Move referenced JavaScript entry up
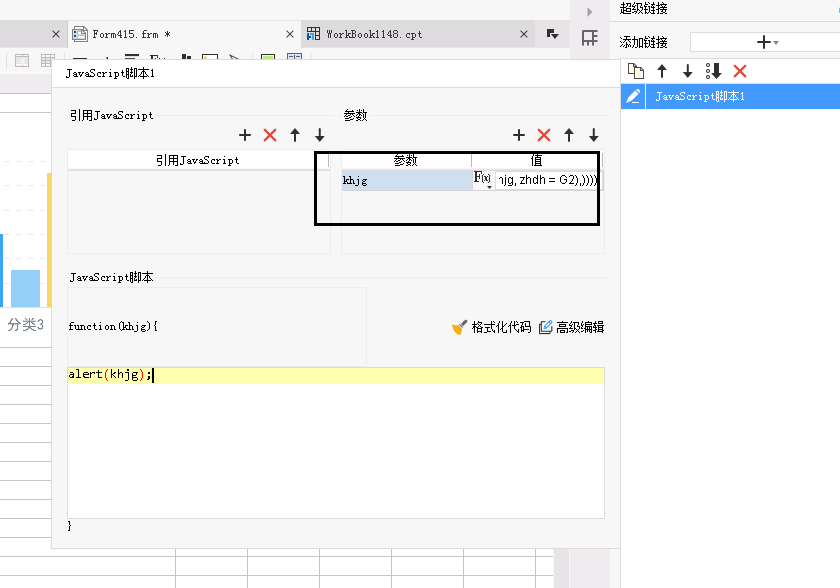 295,135
